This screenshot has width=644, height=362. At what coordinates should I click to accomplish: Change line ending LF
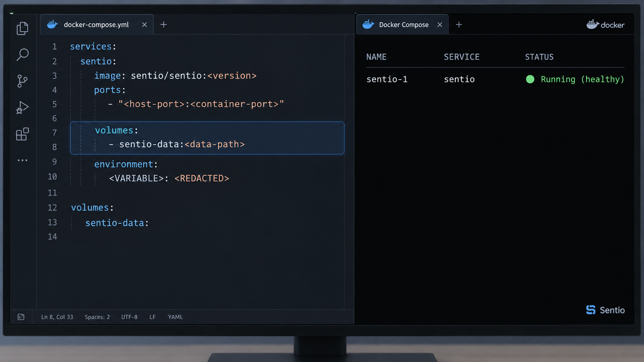(x=153, y=317)
